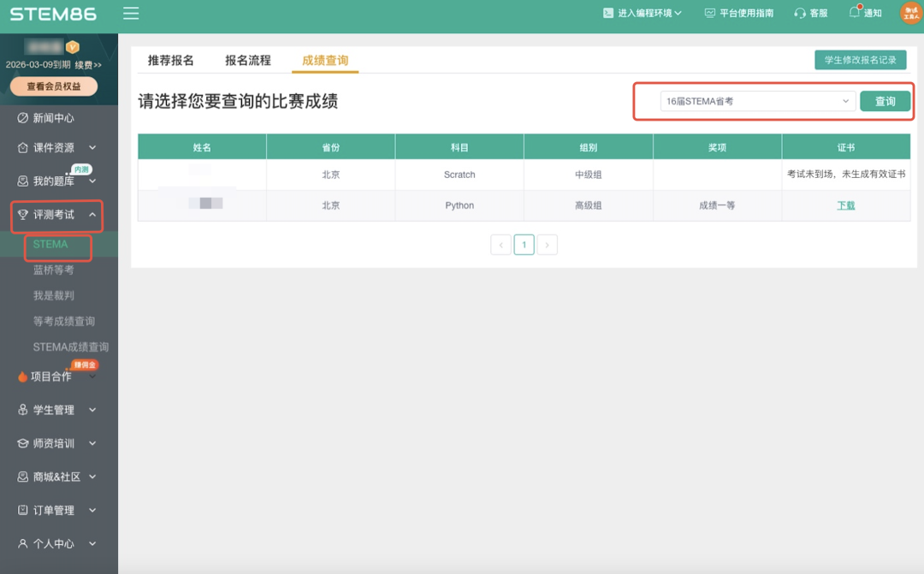
Task: Switch to the 报名流程 tab
Action: [x=247, y=61]
